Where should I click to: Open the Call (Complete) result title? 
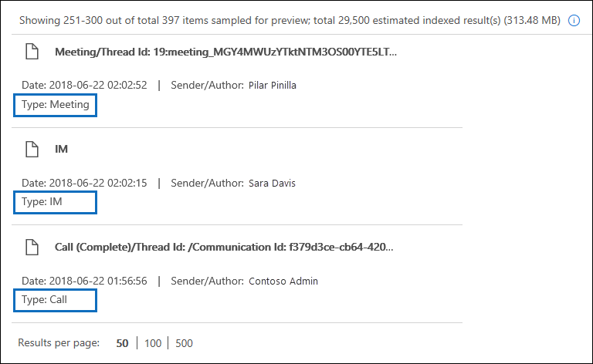coord(225,248)
